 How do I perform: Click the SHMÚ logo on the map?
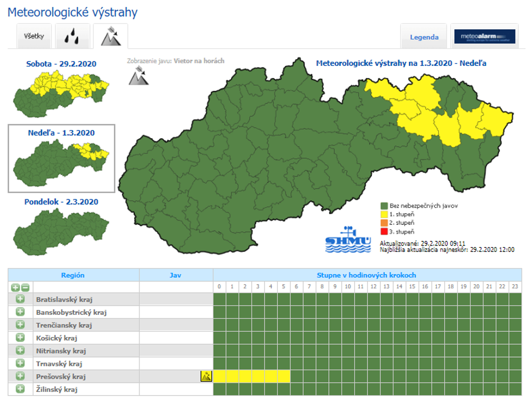[x=348, y=239]
